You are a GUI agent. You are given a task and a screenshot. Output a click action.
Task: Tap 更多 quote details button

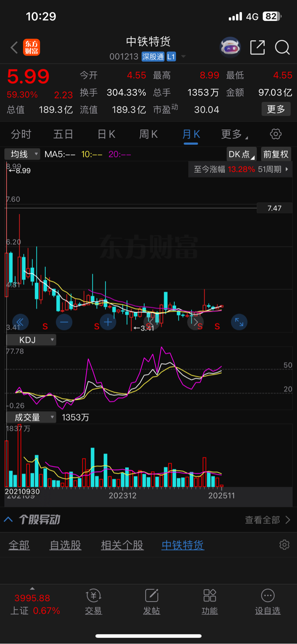(x=276, y=109)
